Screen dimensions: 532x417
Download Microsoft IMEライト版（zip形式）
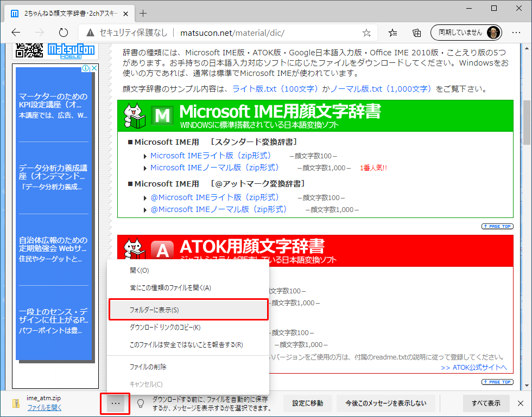click(x=211, y=156)
